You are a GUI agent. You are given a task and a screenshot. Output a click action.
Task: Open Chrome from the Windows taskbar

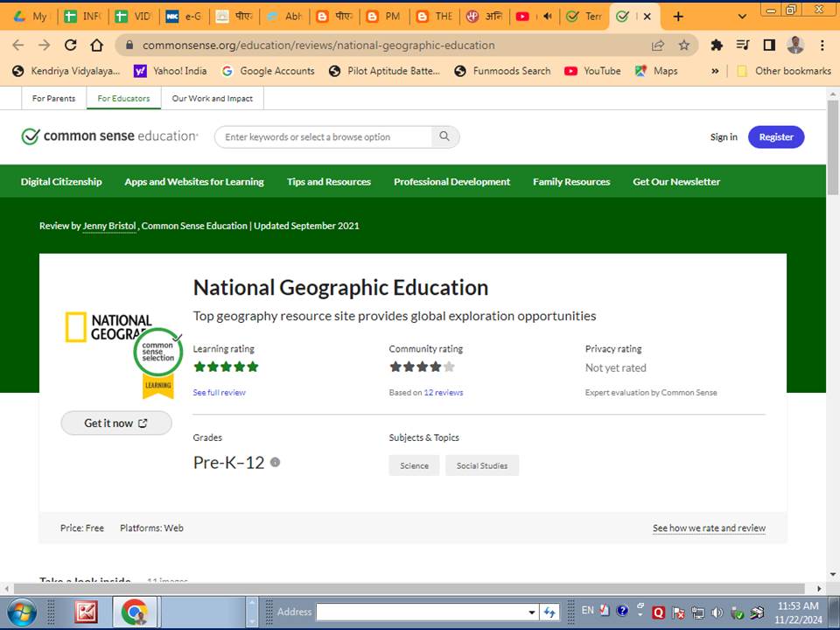coord(134,612)
